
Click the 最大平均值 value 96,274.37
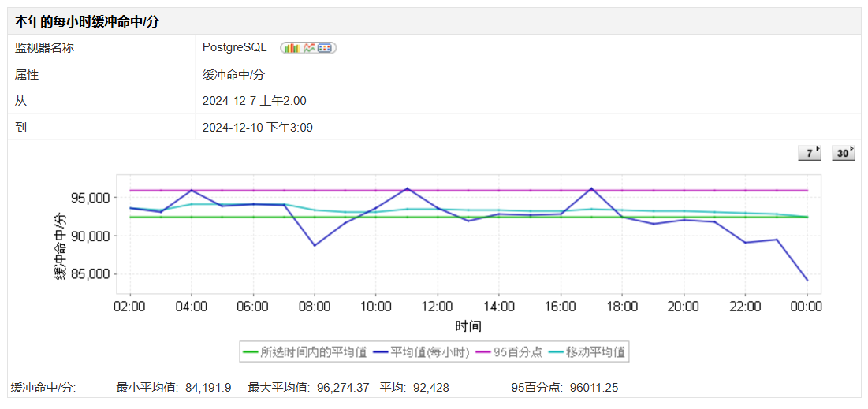341,388
